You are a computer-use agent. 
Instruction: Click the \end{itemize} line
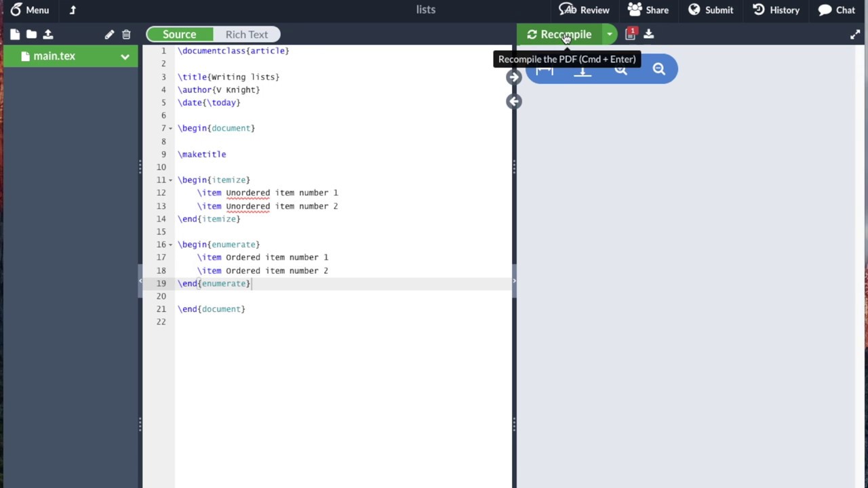pos(209,219)
